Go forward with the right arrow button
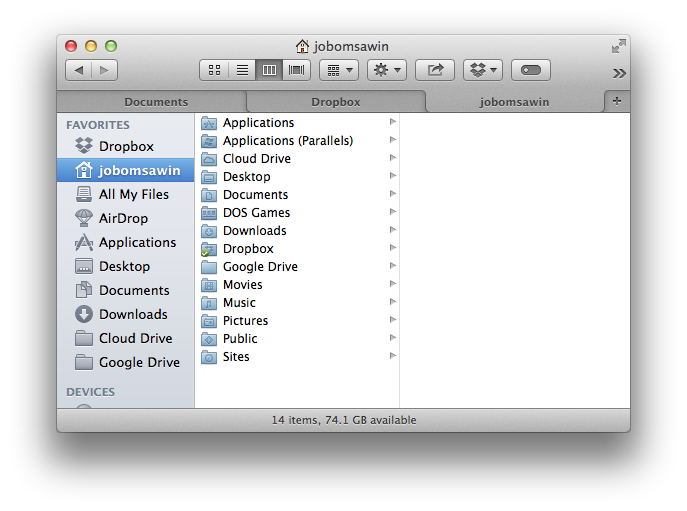 [x=104, y=70]
